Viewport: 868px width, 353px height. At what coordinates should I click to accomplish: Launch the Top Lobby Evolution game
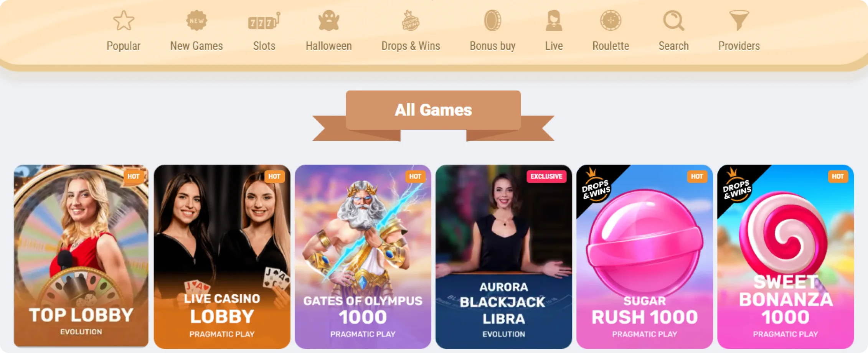click(81, 256)
